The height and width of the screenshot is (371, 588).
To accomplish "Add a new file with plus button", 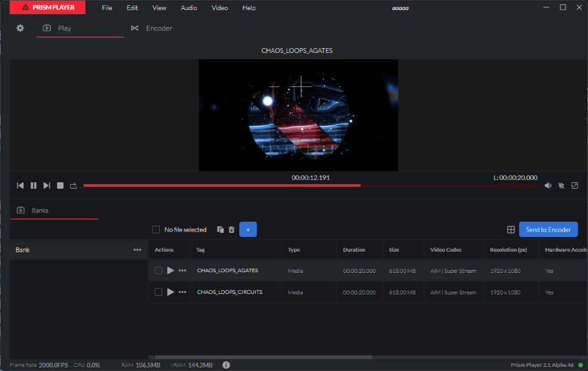I will [x=248, y=229].
